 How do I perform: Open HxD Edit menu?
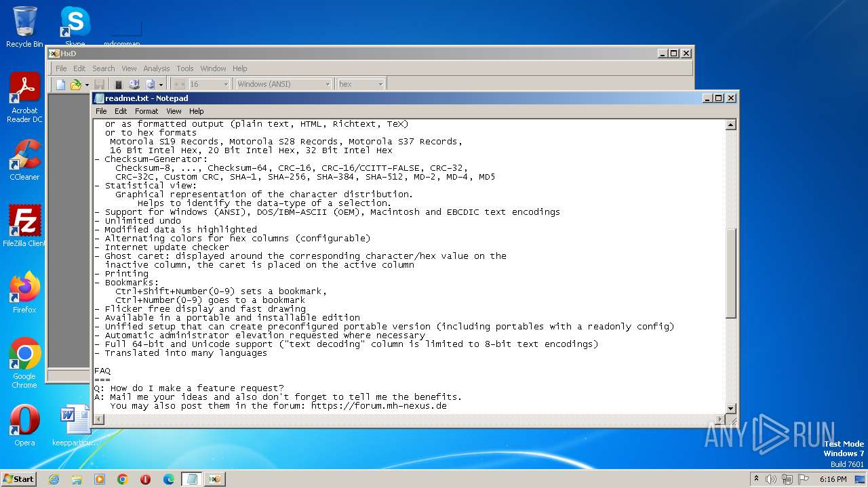(79, 68)
